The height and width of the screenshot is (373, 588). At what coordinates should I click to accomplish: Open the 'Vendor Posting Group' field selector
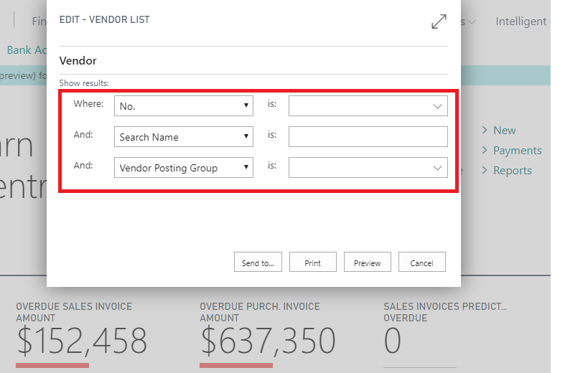coord(183,168)
